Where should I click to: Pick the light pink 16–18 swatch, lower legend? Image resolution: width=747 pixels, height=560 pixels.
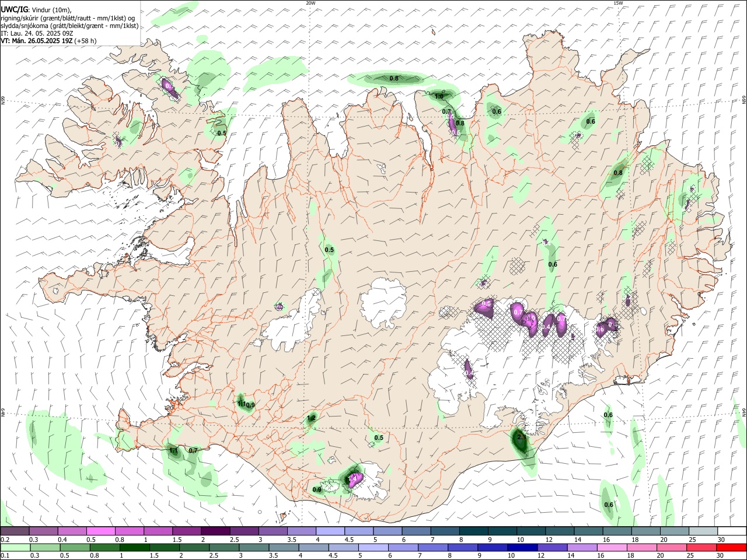[611, 547]
